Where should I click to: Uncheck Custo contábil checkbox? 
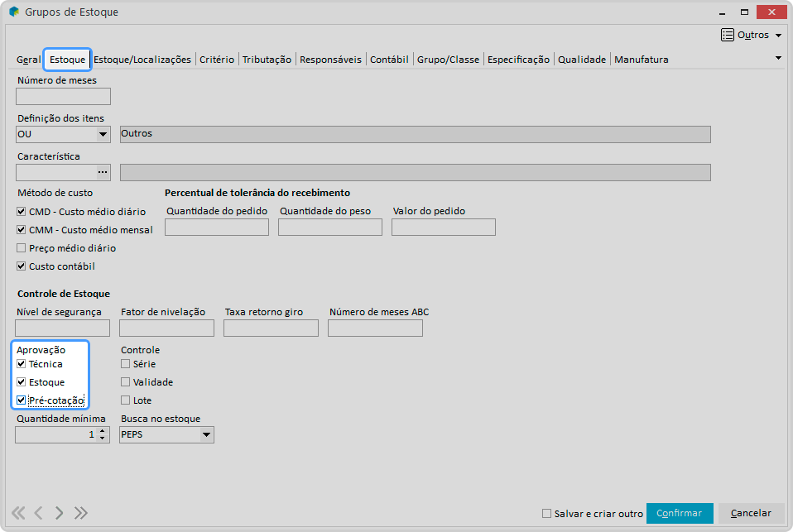click(x=22, y=266)
